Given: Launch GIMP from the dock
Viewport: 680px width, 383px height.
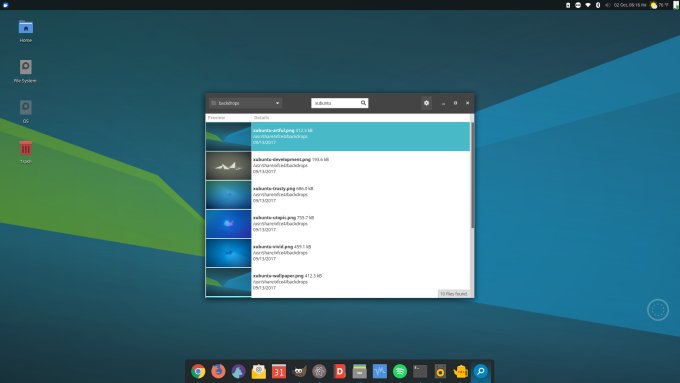Looking at the screenshot, I should [x=299, y=371].
